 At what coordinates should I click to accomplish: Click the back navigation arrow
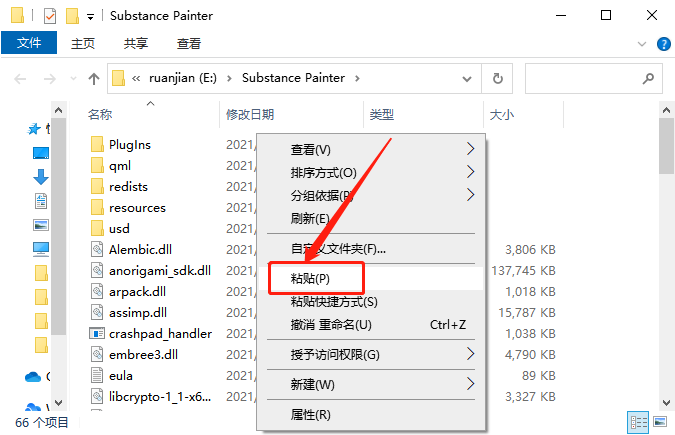tap(20, 79)
